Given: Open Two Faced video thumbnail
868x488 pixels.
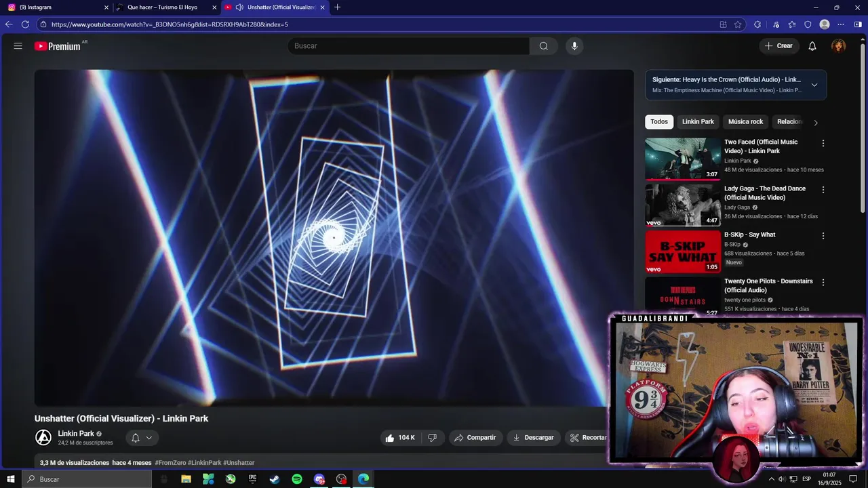Looking at the screenshot, I should [683, 159].
